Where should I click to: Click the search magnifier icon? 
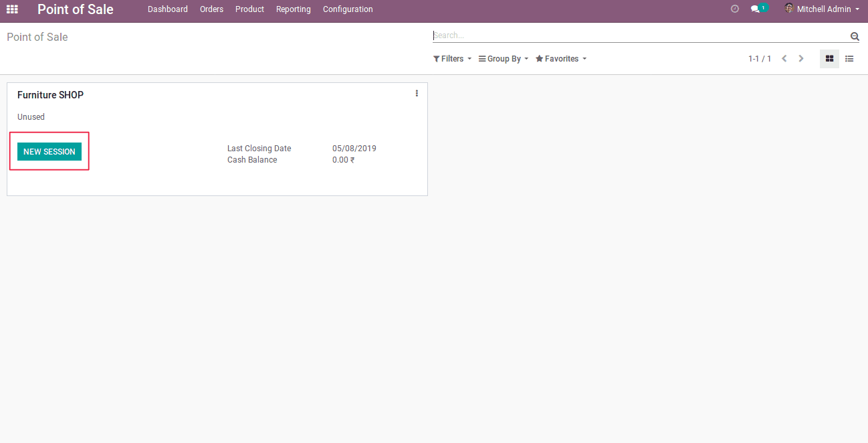855,36
